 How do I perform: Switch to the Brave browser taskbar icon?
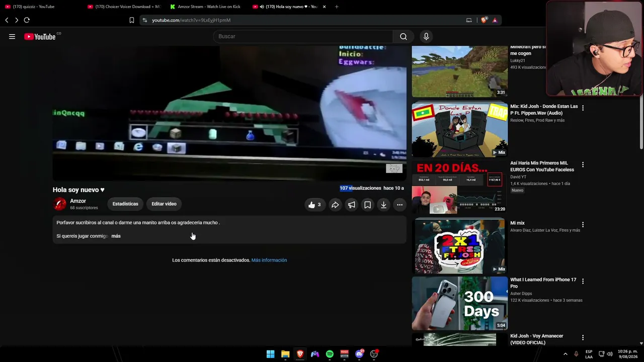point(300,354)
